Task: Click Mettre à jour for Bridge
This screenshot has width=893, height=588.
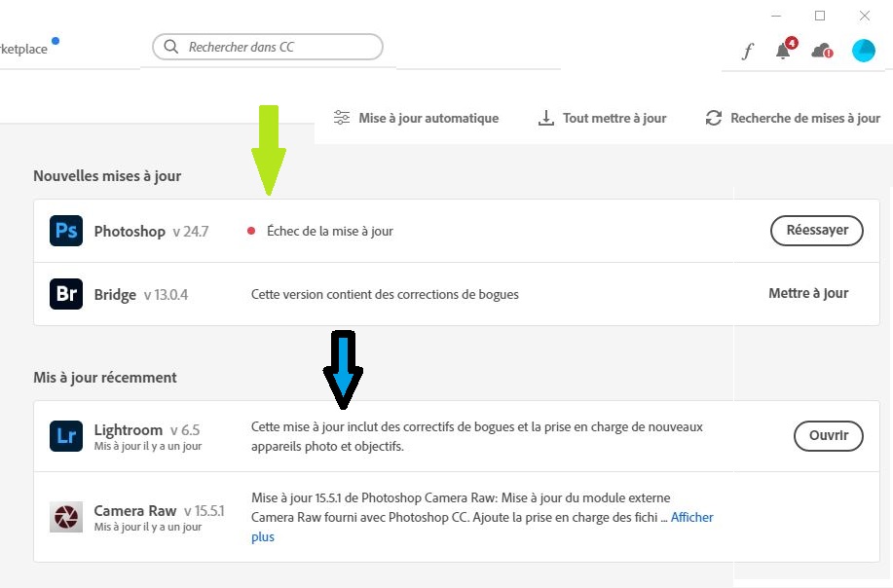Action: click(808, 293)
